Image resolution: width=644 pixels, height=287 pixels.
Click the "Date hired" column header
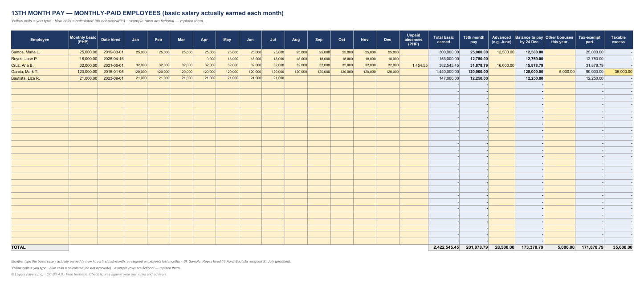[x=111, y=40]
